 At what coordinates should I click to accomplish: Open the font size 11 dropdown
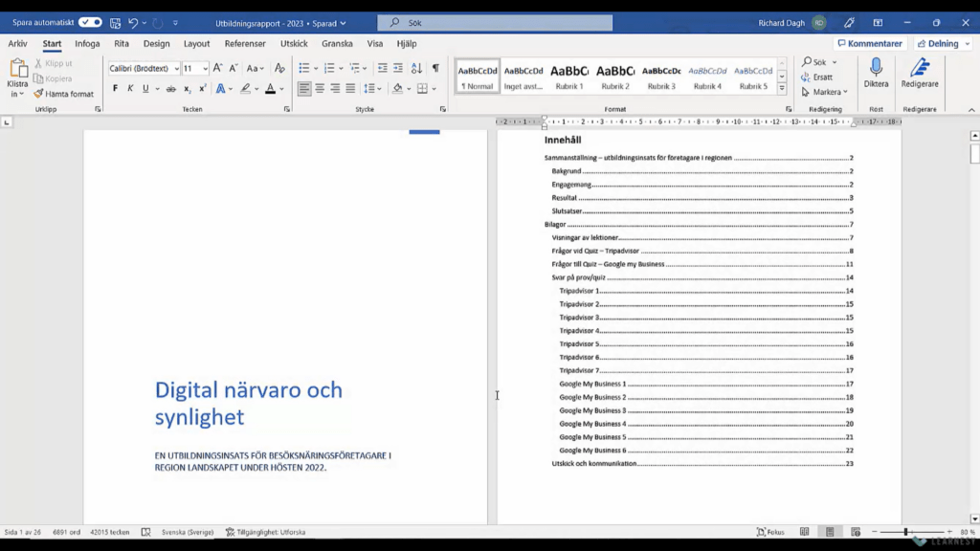(205, 69)
